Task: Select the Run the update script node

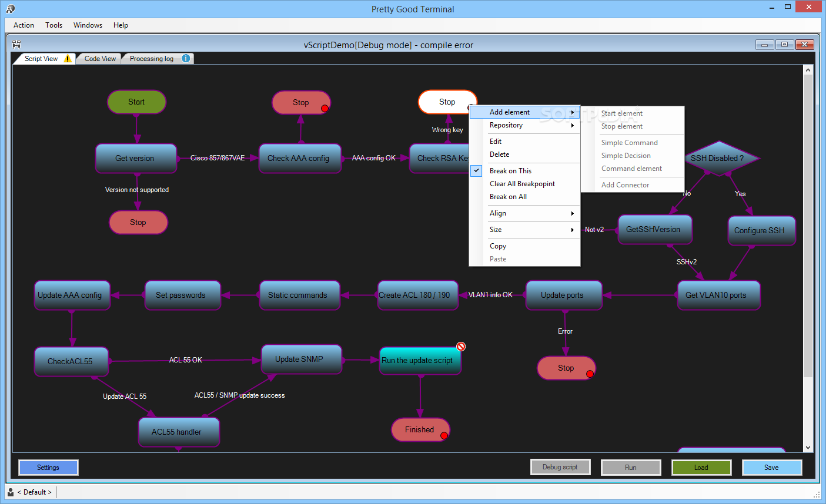Action: coord(420,360)
